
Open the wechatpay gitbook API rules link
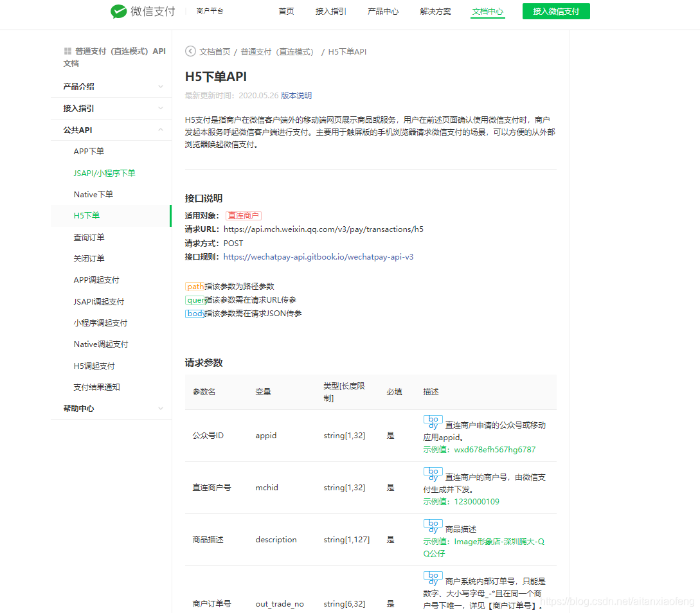point(318,256)
